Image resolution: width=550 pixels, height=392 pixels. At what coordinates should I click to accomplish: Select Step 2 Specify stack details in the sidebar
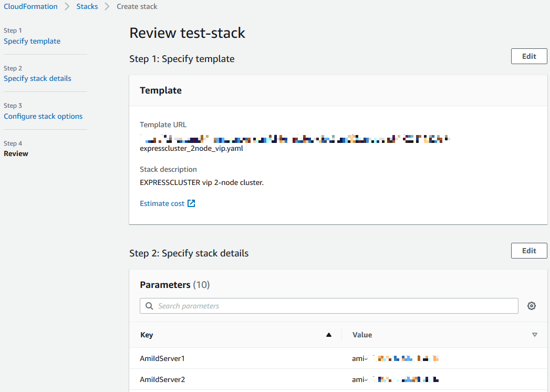click(x=37, y=78)
